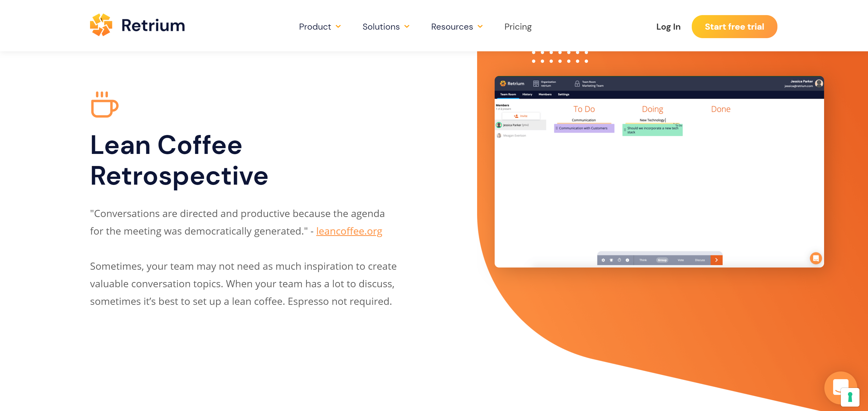Select the Vote stage toggle
Screen dimensions: 868x411
(x=680, y=260)
